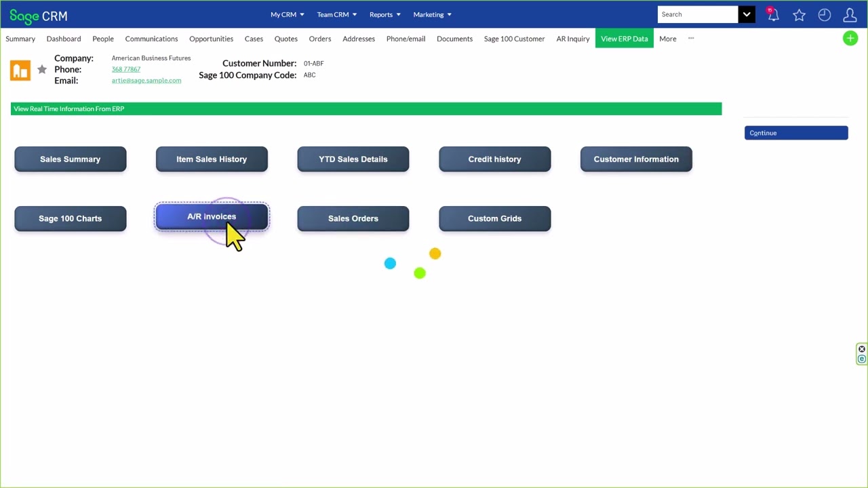The height and width of the screenshot is (488, 868).
Task: Click the green plus new-record icon
Action: (850, 39)
